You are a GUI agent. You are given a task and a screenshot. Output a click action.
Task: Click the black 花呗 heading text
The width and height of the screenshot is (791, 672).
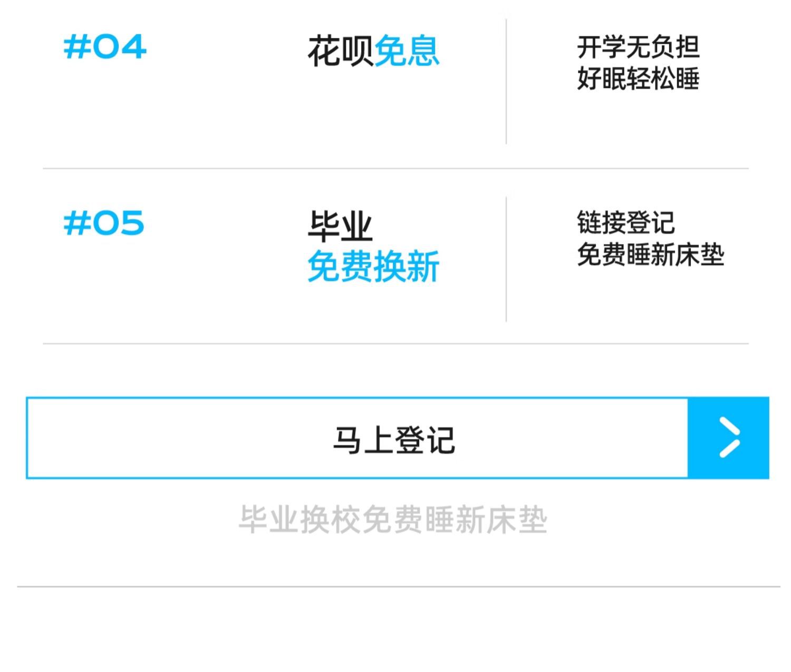340,51
